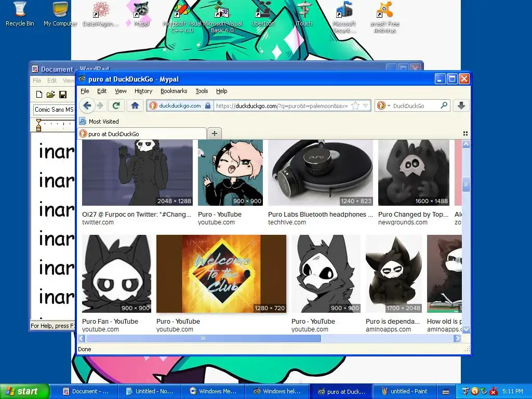Show all tabs list grid icon
The width and height of the screenshot is (532, 399).
(465, 134)
